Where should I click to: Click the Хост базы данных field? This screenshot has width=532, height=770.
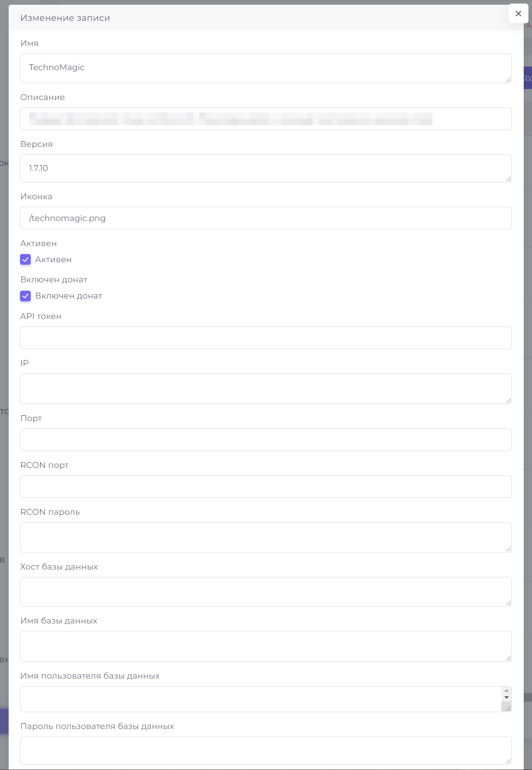pos(266,592)
